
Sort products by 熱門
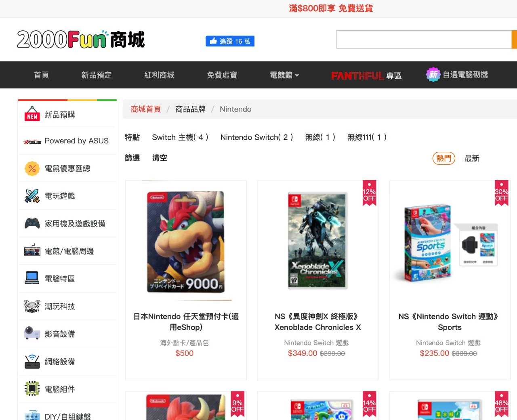pos(444,158)
